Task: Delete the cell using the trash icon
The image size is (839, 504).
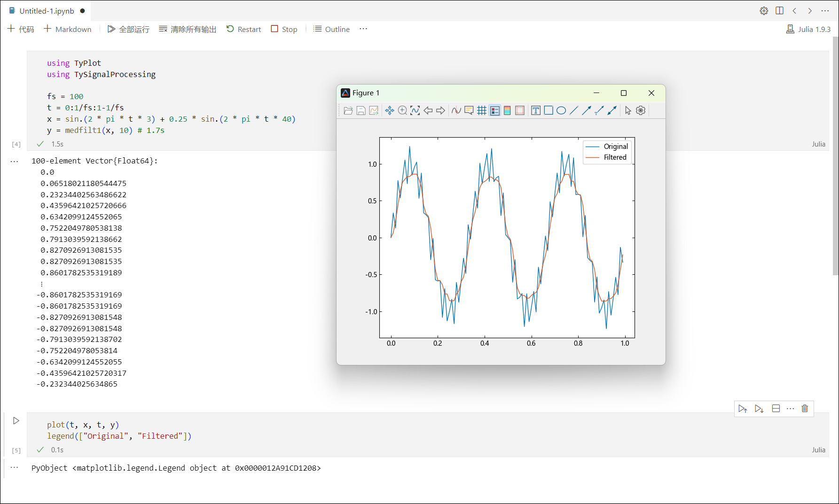Action: coord(805,409)
